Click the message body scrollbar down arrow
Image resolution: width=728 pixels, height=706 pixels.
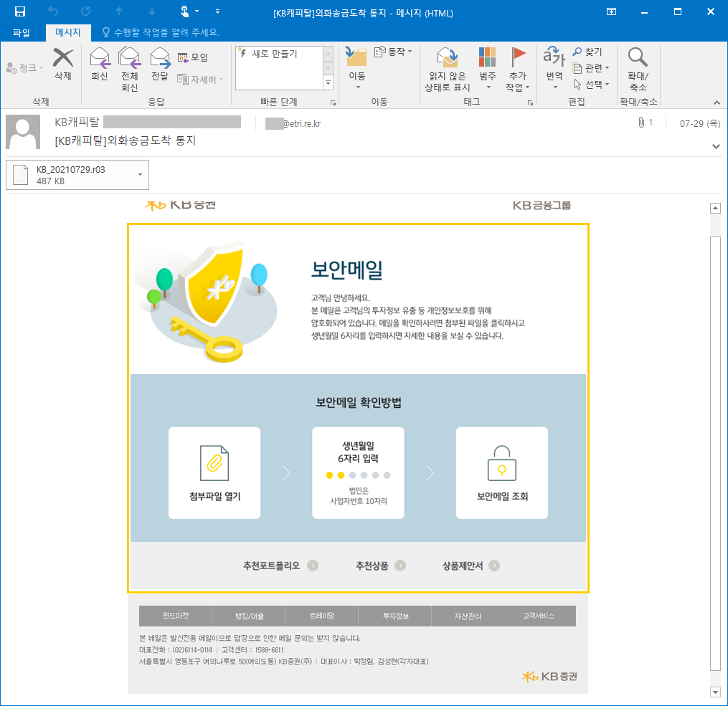(716, 692)
